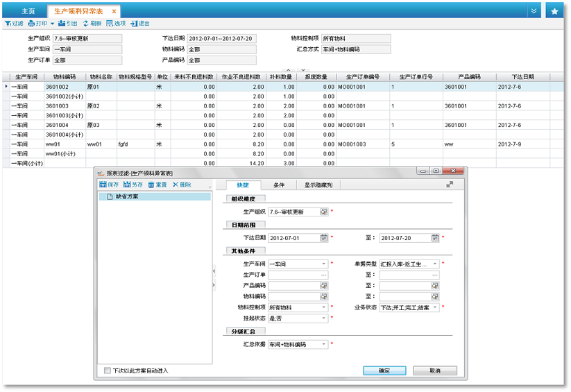Click the 引出 export toolbar icon
This screenshot has width=571, height=392.
62,24
